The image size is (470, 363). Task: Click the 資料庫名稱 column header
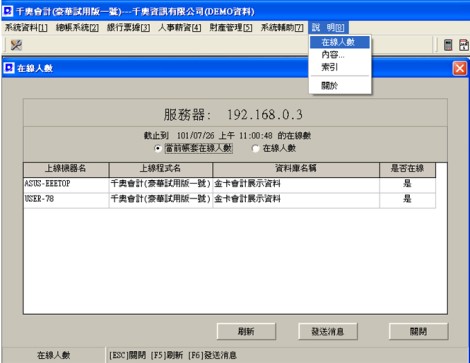coord(296,170)
